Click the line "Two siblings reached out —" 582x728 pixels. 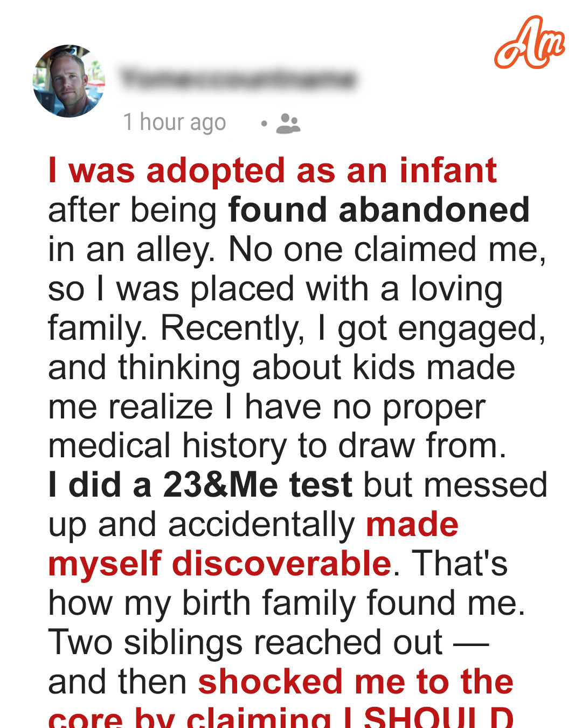coord(268,643)
